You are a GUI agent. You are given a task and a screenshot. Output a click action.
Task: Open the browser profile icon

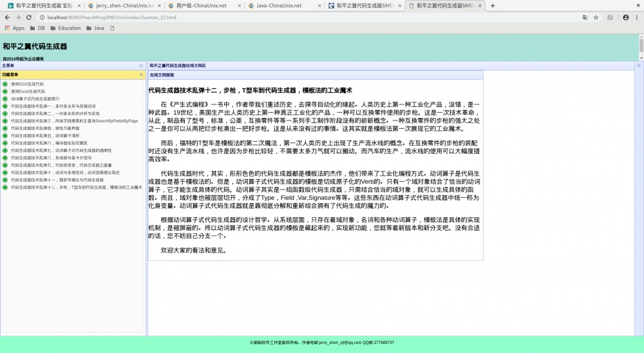tap(625, 17)
